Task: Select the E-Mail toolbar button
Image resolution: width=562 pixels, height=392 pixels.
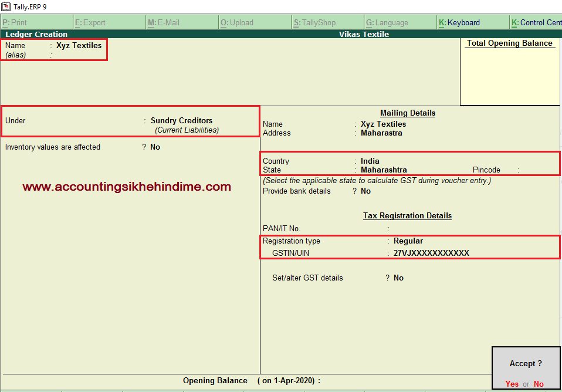Action: point(182,22)
